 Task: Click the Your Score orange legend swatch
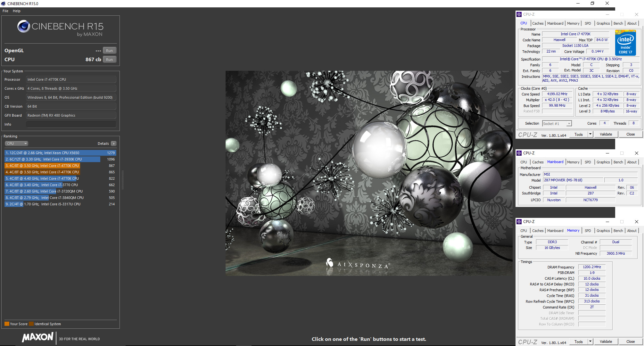[x=7, y=324]
